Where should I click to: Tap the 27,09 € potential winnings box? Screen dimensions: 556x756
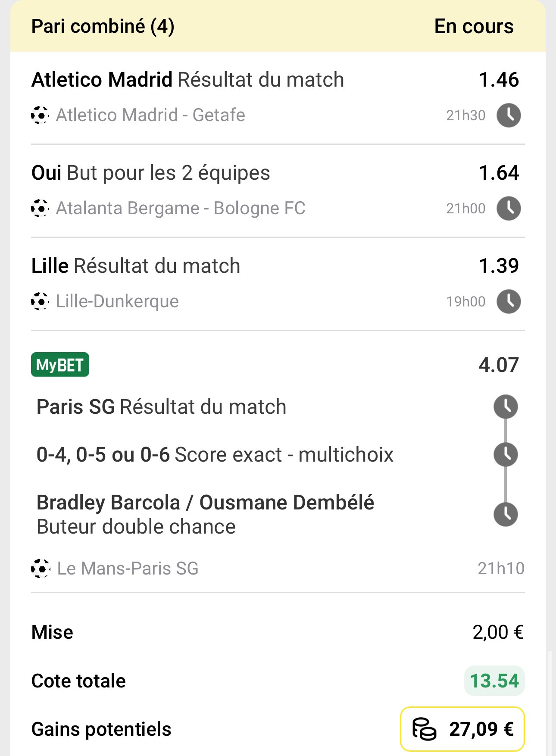pos(462,729)
